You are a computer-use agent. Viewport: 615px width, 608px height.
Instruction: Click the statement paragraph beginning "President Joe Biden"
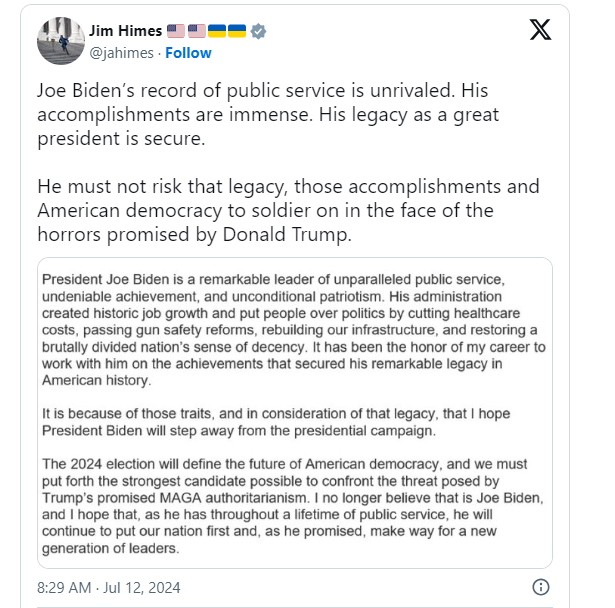tap(295, 327)
